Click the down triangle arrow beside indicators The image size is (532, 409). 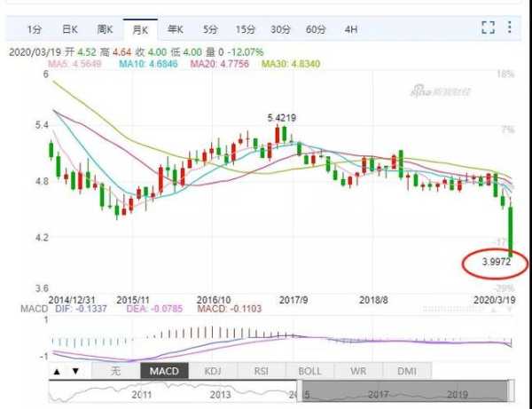(x=75, y=371)
